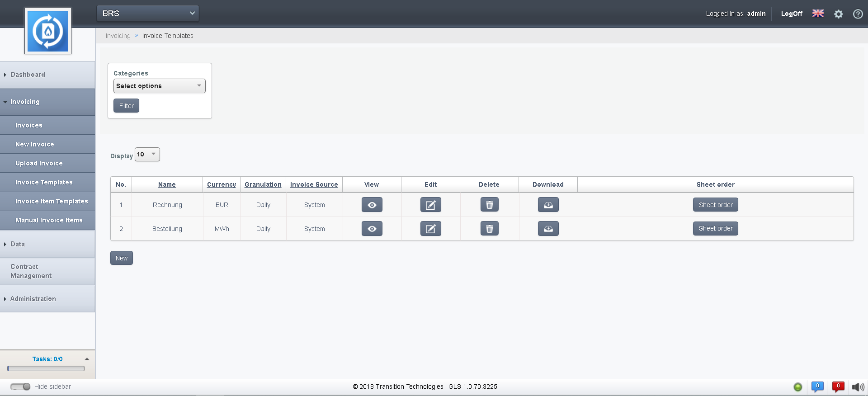Toggle the Hide sidebar switch
This screenshot has width=868, height=396.
tap(20, 387)
